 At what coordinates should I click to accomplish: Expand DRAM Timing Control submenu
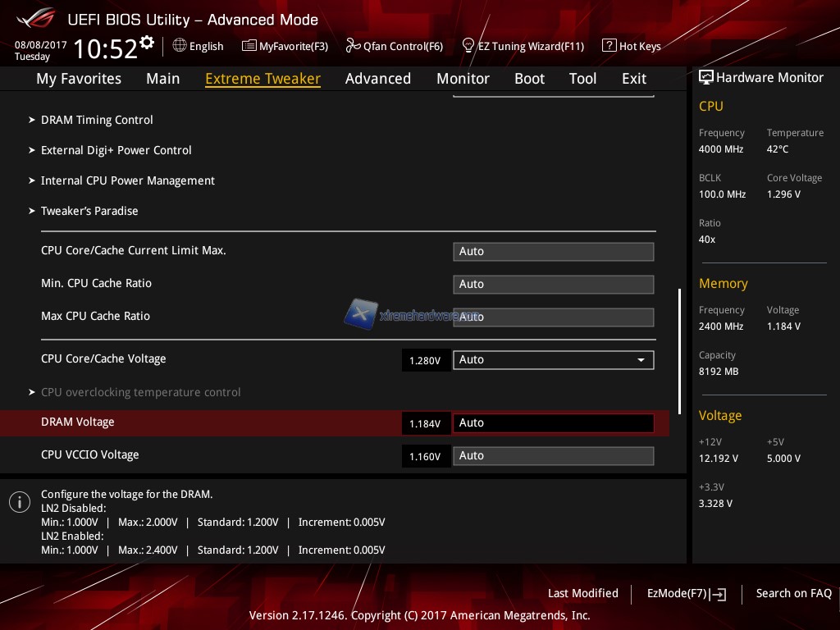coord(97,120)
